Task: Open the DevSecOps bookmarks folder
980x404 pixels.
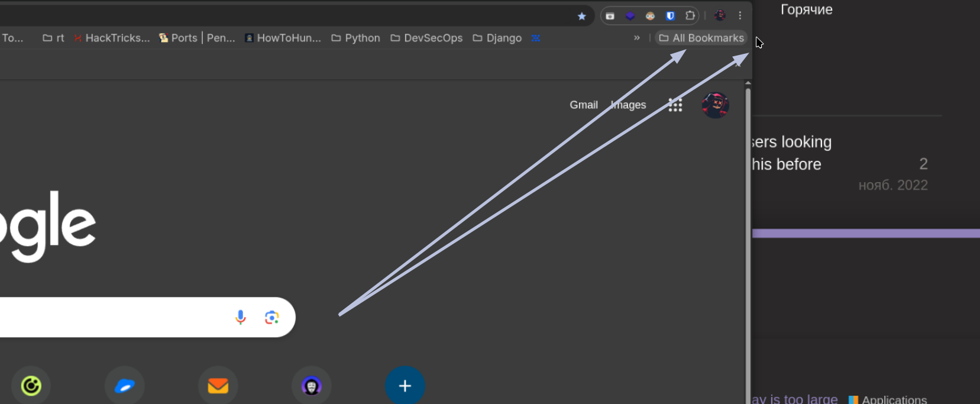Action: click(x=426, y=38)
